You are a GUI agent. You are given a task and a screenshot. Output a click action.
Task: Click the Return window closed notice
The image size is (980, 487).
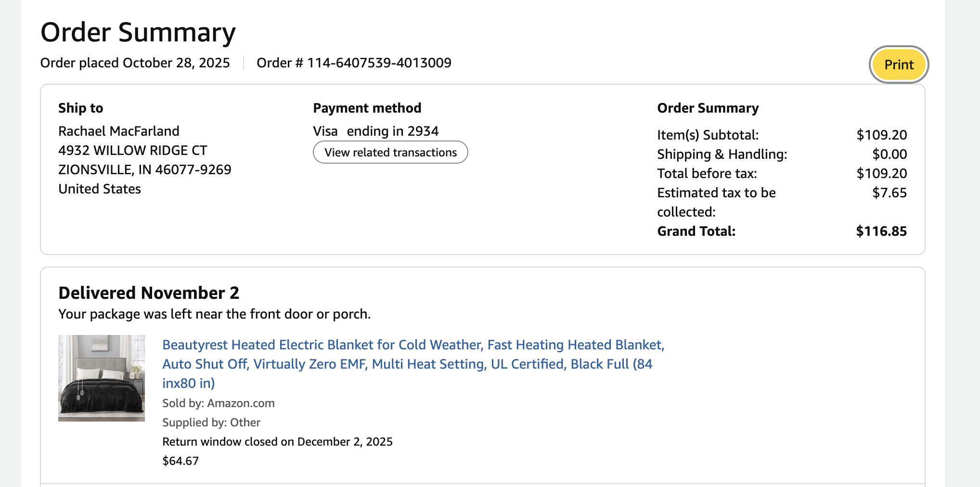(x=278, y=442)
